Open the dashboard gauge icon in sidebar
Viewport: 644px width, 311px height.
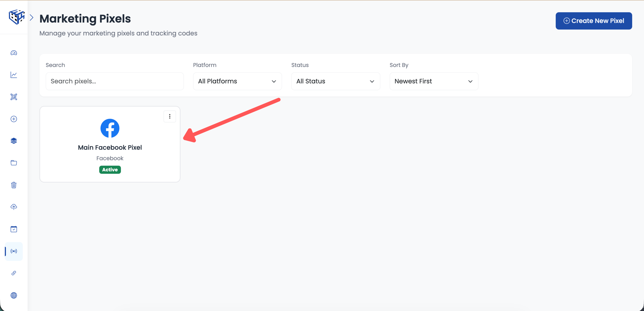[14, 53]
